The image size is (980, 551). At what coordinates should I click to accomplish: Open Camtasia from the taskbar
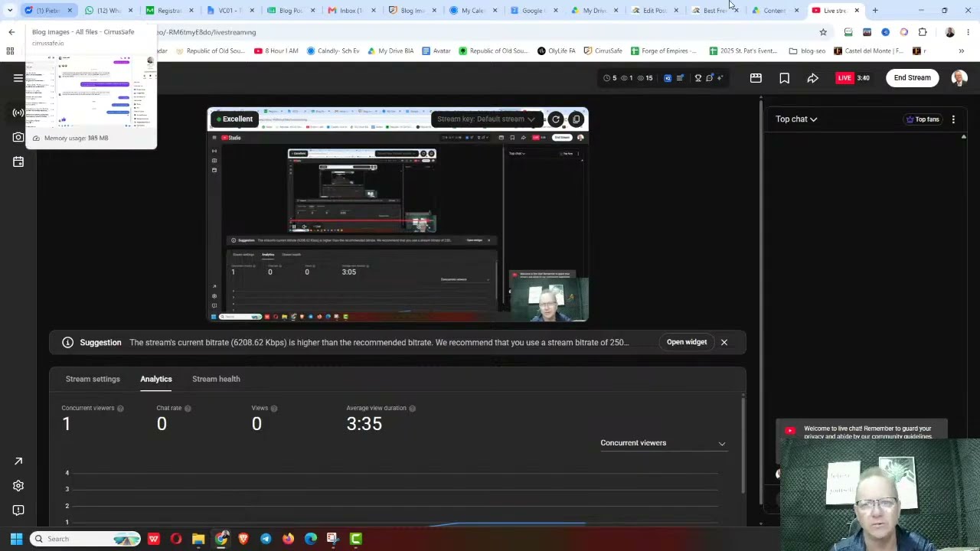(x=355, y=539)
